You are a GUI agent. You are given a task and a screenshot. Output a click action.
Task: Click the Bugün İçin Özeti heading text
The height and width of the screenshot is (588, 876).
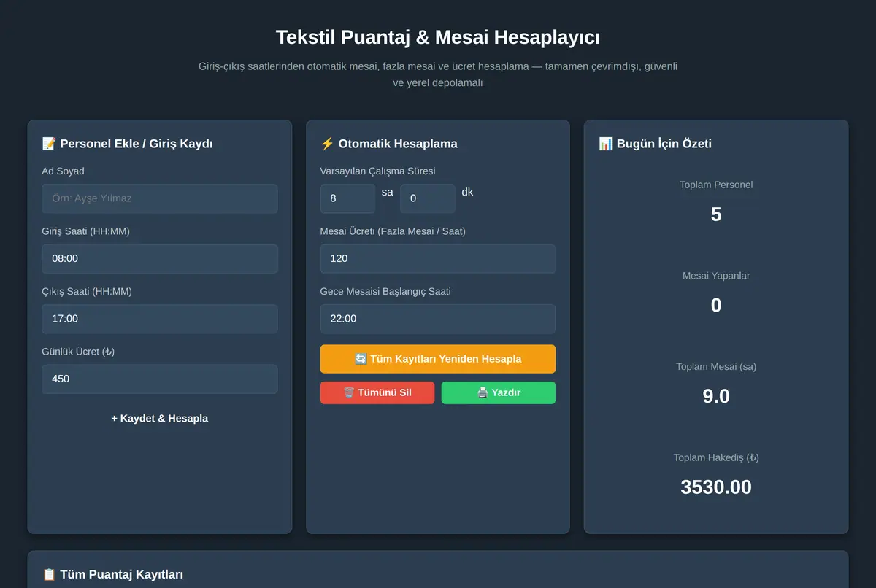tap(664, 144)
